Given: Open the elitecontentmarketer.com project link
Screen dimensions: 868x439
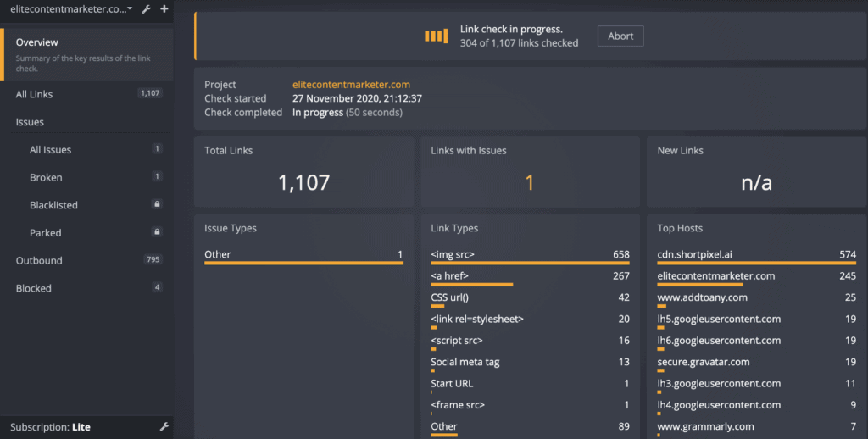Looking at the screenshot, I should pyautogui.click(x=351, y=85).
